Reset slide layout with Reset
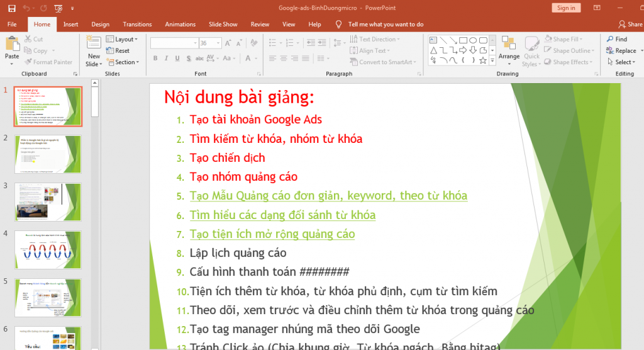The height and width of the screenshot is (350, 644). tap(118, 50)
